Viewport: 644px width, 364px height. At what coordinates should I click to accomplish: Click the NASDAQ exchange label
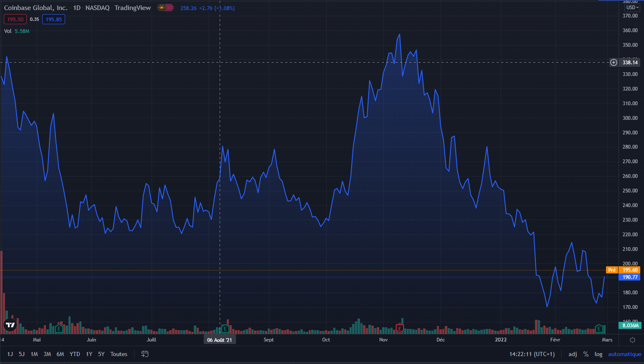97,8
